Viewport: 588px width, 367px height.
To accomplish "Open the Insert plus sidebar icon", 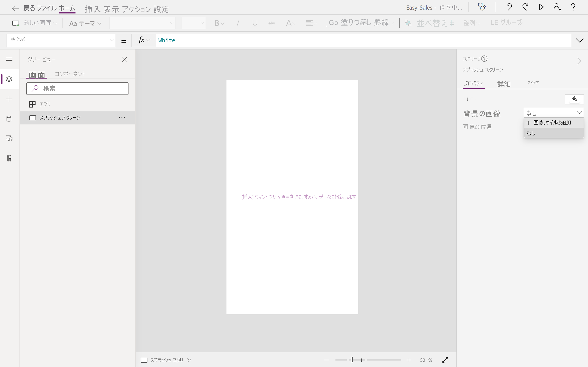I will pyautogui.click(x=9, y=99).
